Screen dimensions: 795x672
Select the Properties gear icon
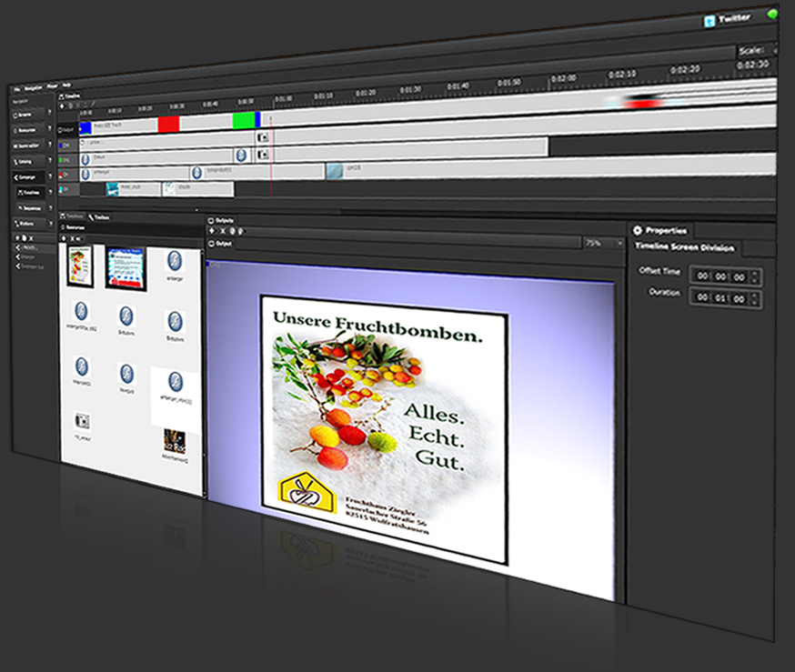click(637, 231)
